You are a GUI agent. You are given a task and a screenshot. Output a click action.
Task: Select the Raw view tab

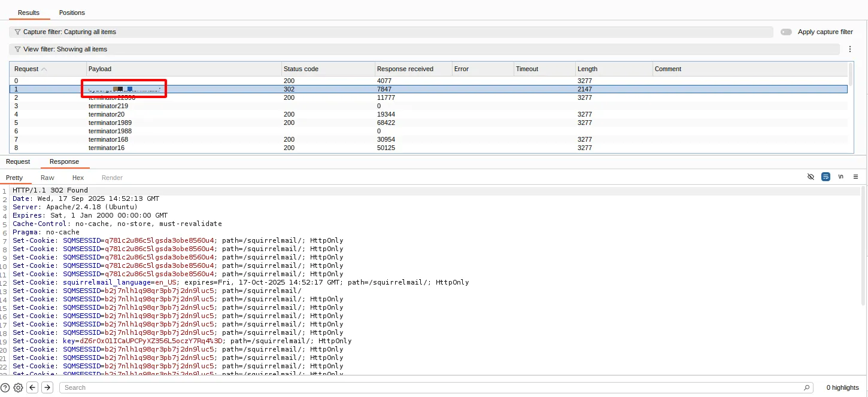pyautogui.click(x=47, y=178)
